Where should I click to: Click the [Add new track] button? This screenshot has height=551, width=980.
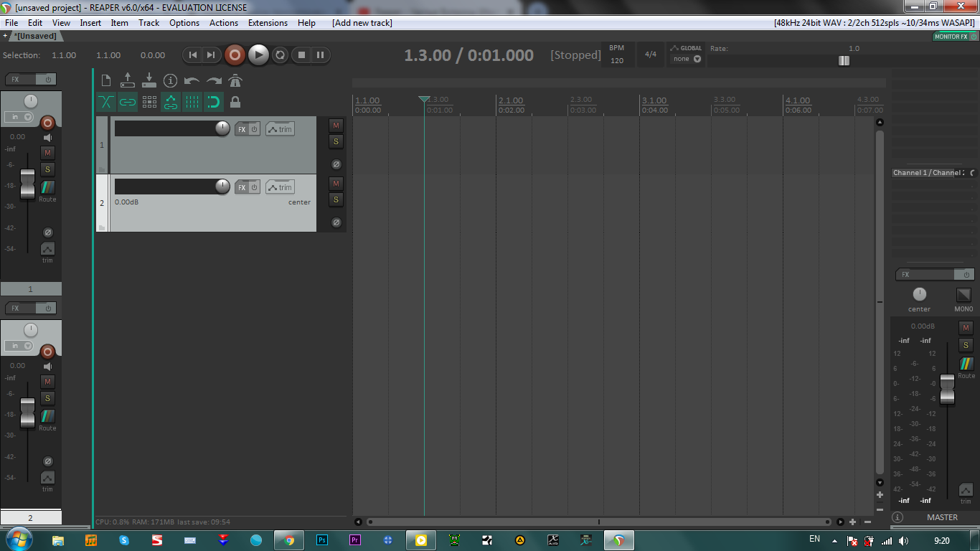point(362,23)
